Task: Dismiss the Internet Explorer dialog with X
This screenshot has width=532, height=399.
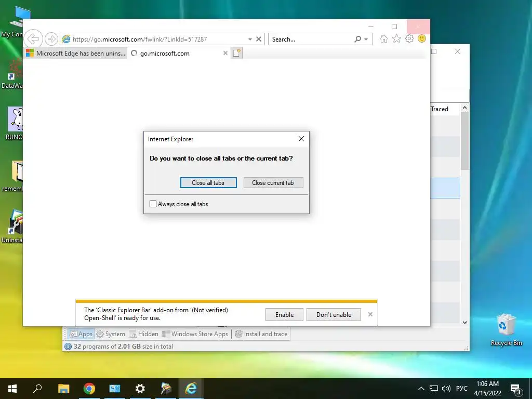Action: [x=301, y=139]
